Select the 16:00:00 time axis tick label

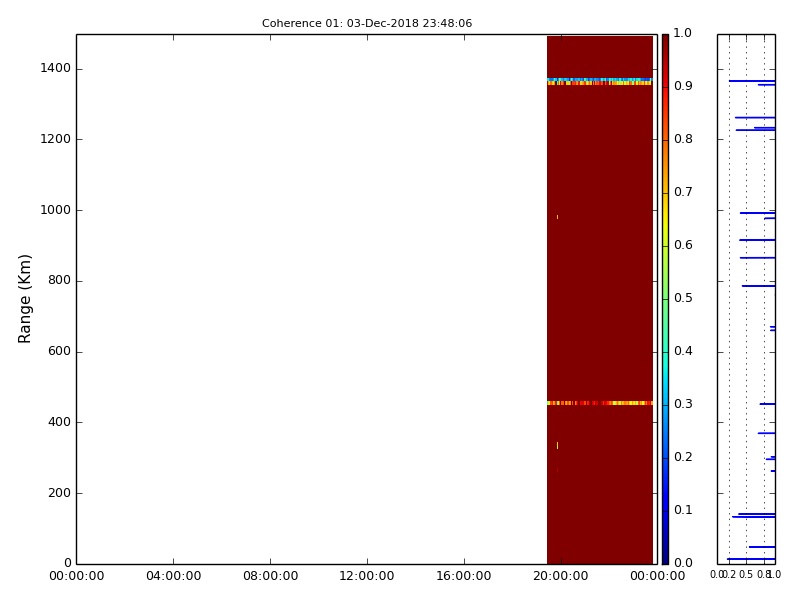click(x=464, y=576)
